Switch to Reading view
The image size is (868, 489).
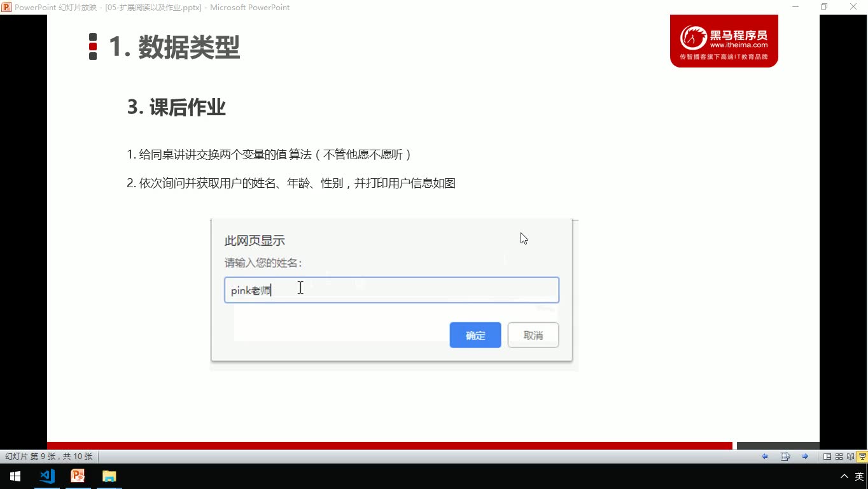pyautogui.click(x=850, y=457)
